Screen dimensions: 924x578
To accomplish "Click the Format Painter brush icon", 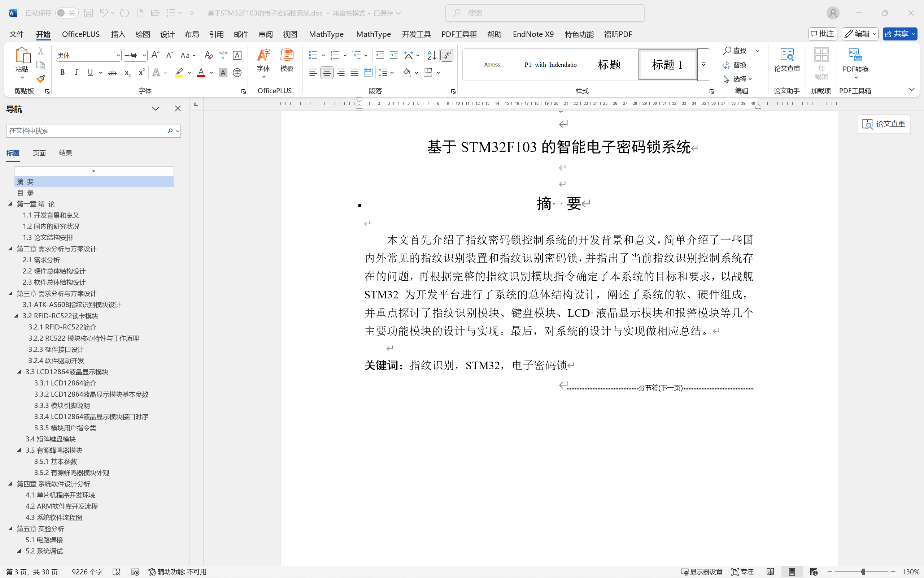I will pyautogui.click(x=41, y=79).
